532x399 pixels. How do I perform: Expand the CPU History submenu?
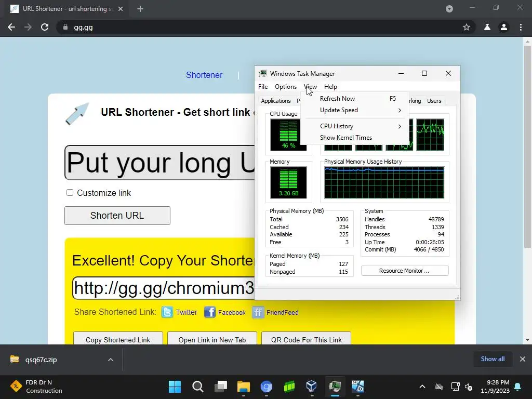click(x=355, y=126)
